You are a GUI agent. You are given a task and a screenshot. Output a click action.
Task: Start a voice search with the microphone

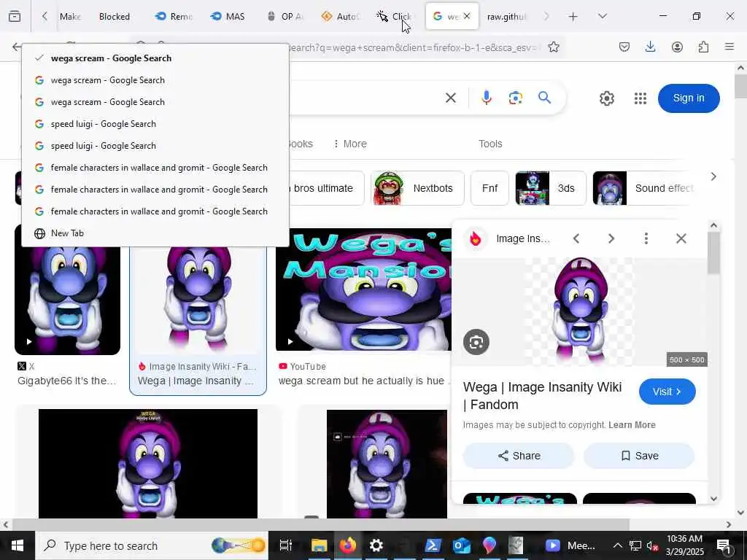click(x=486, y=98)
